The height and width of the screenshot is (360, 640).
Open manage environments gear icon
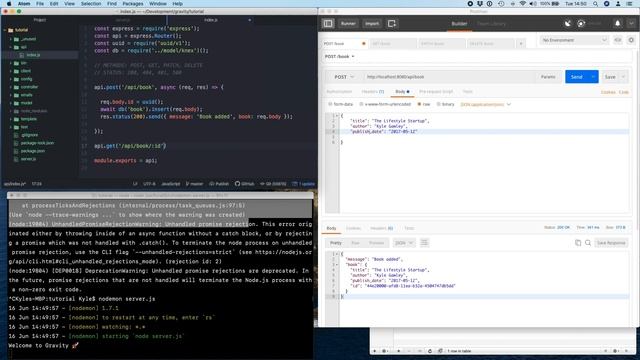click(x=631, y=40)
